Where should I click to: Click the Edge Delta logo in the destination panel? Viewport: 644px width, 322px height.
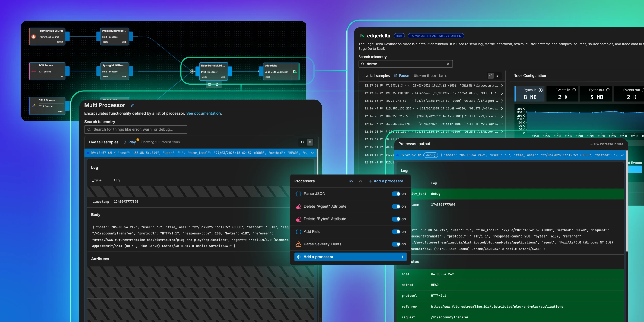click(362, 36)
